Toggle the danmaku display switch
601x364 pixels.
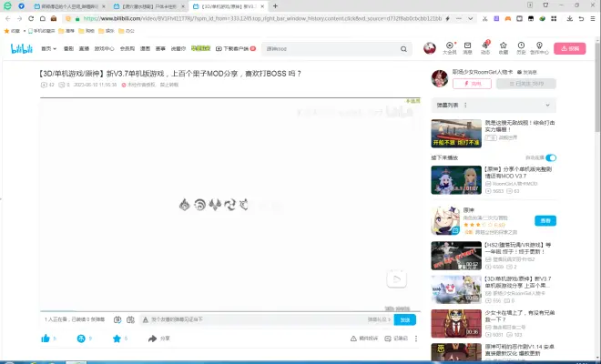(116, 319)
